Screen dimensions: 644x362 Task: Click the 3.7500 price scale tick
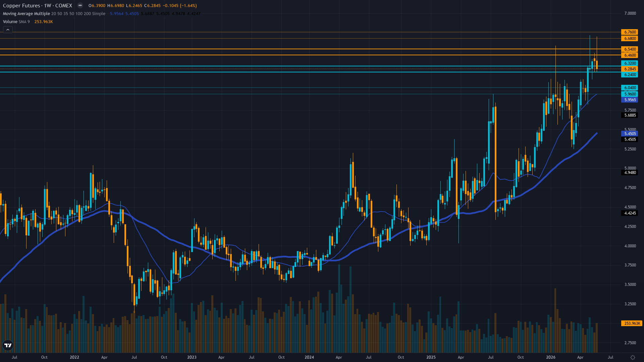[630, 265]
